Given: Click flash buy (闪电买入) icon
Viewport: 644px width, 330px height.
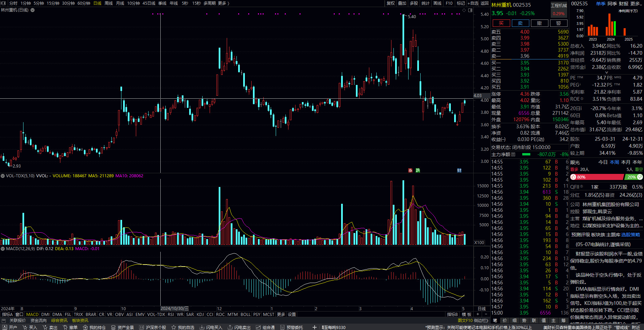Looking at the screenshot, I should pos(202,327).
